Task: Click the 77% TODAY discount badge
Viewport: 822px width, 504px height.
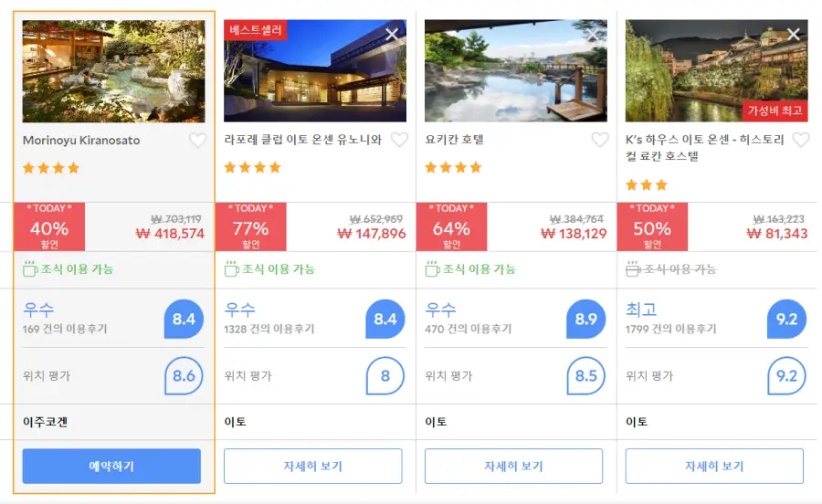Action: coord(250,226)
